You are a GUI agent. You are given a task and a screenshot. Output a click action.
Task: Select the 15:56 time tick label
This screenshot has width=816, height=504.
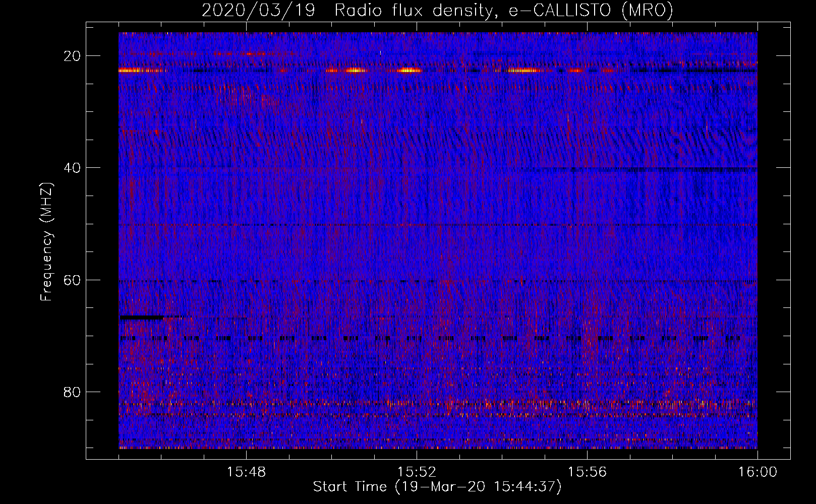(x=587, y=472)
